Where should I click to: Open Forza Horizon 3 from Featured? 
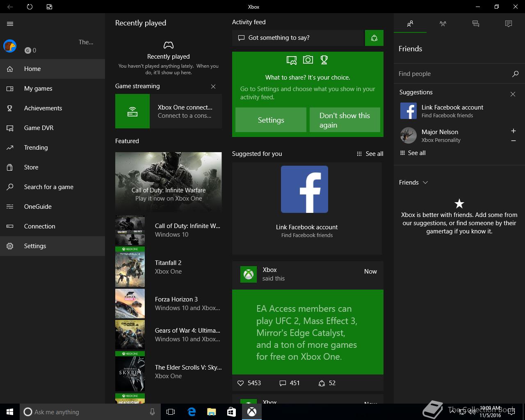point(169,304)
